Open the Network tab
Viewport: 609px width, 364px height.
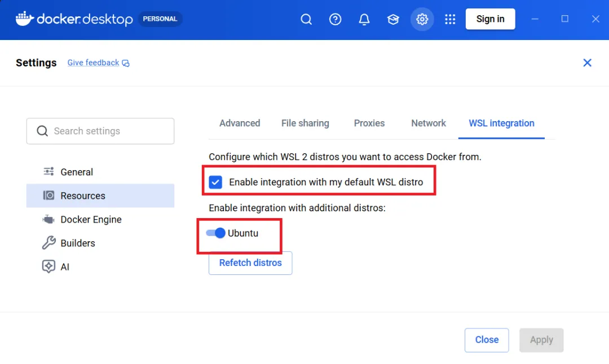[x=429, y=123]
